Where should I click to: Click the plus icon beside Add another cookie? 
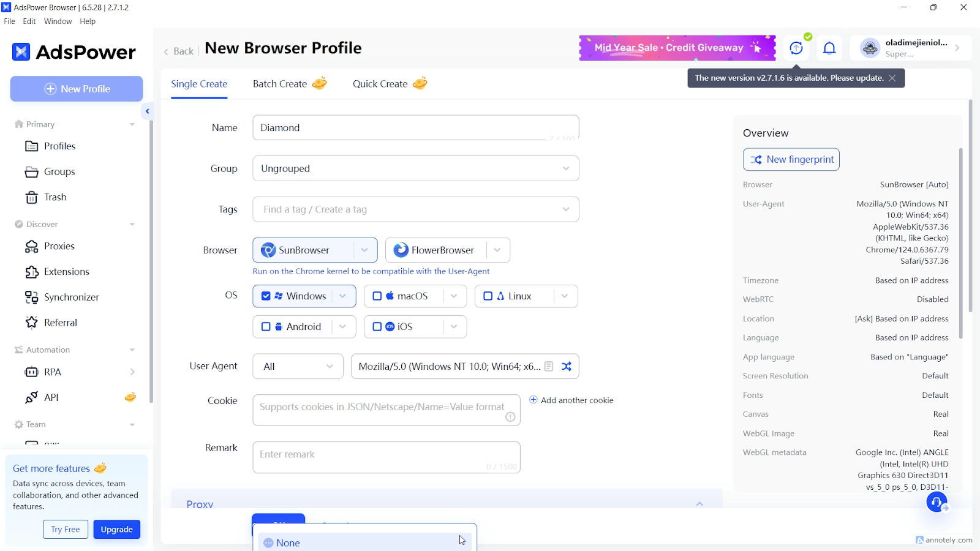(x=533, y=400)
